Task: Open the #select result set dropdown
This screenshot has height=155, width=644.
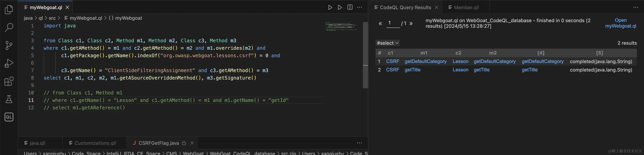Action: (x=387, y=43)
